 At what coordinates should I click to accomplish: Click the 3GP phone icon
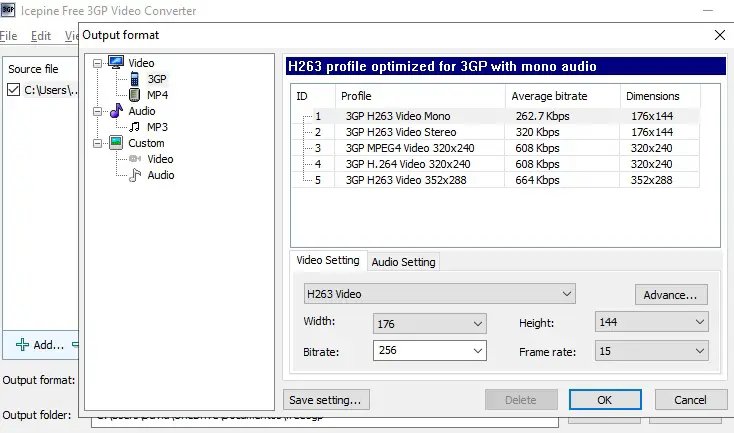(134, 79)
